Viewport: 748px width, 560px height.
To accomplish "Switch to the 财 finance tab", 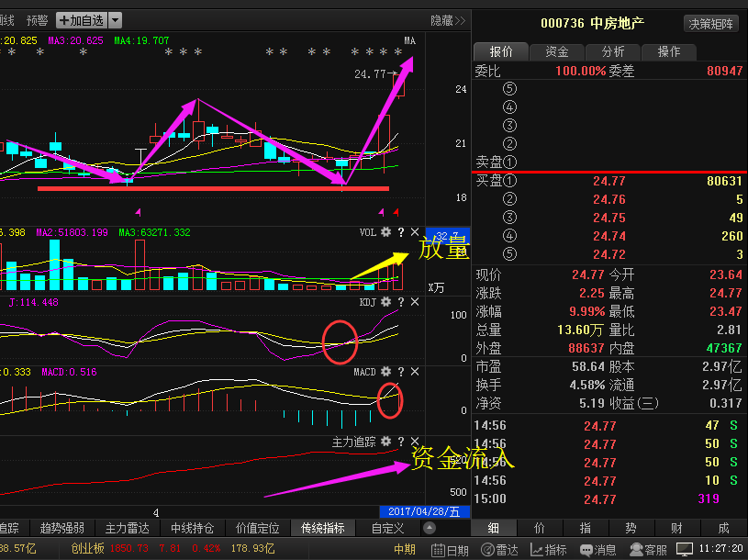I will 677,528.
